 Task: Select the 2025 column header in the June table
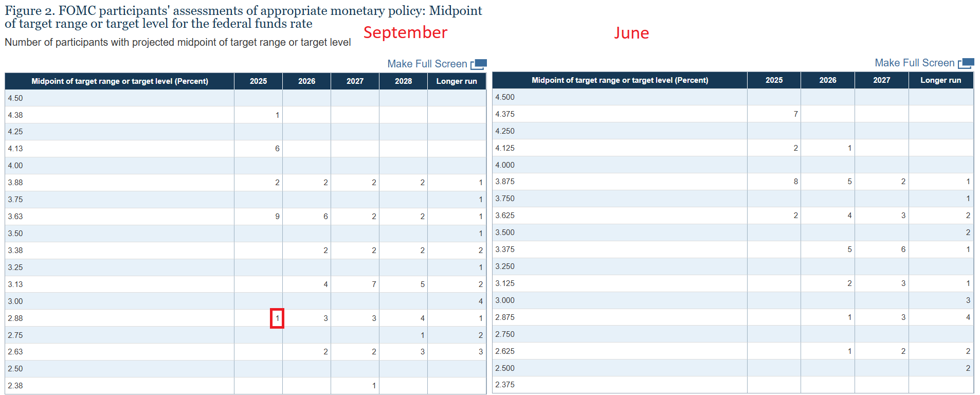coord(774,80)
